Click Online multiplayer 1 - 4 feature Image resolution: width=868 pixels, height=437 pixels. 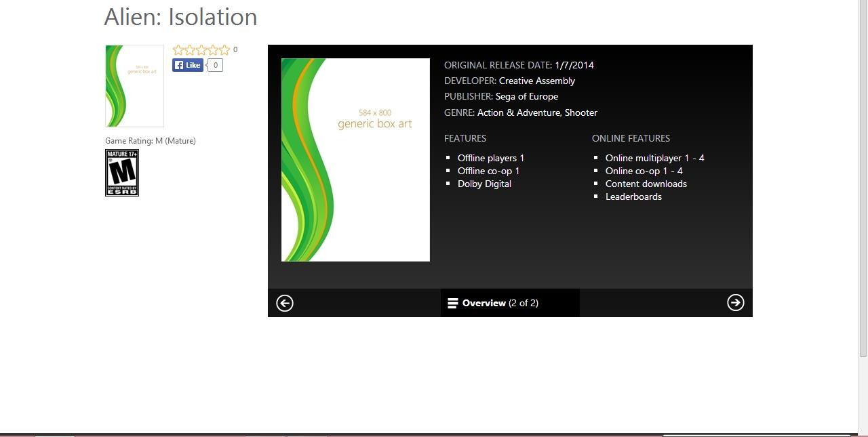pyautogui.click(x=655, y=158)
